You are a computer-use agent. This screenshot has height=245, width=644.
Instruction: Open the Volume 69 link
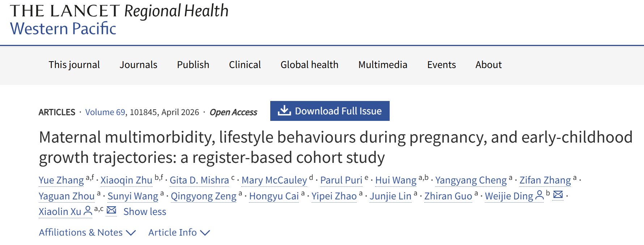(105, 112)
